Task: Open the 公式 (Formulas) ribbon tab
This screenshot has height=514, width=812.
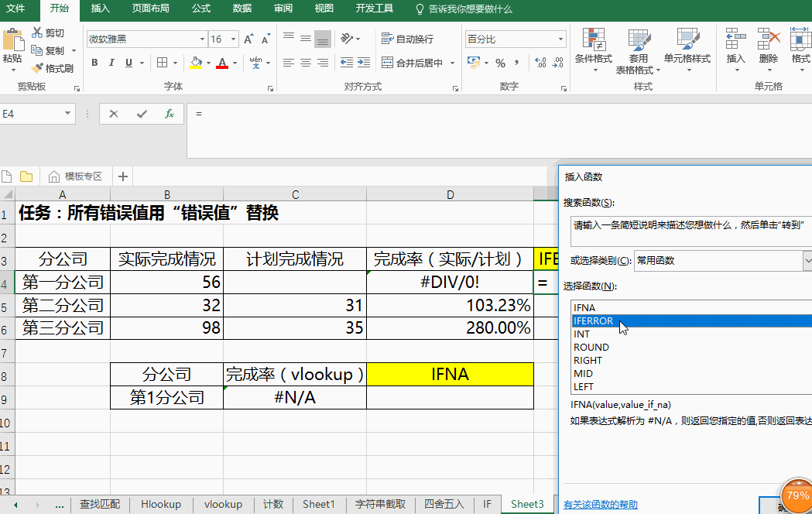Action: pos(200,9)
